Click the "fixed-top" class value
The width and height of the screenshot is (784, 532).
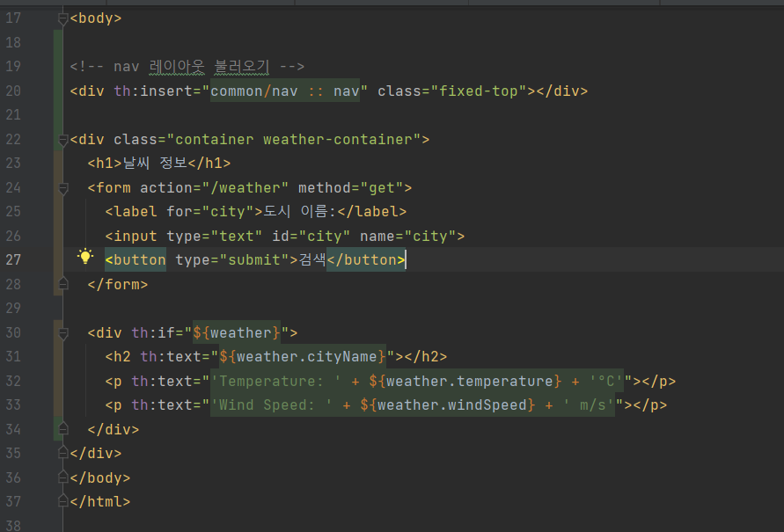pyautogui.click(x=482, y=91)
